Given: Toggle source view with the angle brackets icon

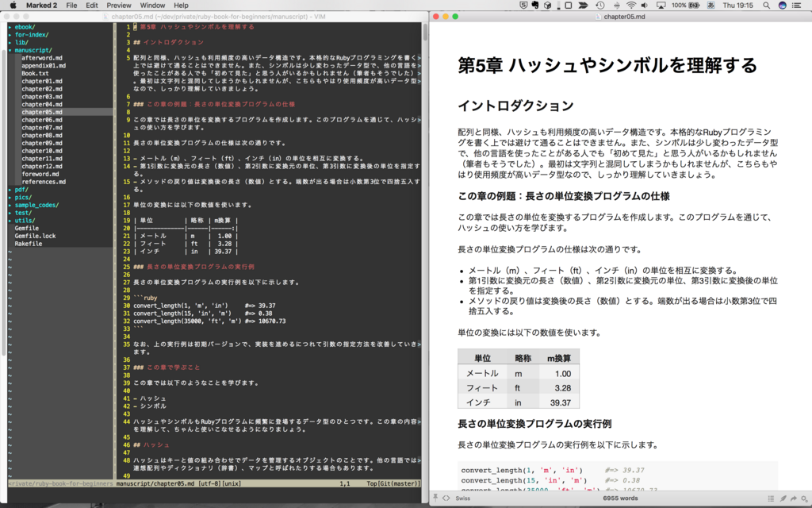Looking at the screenshot, I should tap(446, 498).
